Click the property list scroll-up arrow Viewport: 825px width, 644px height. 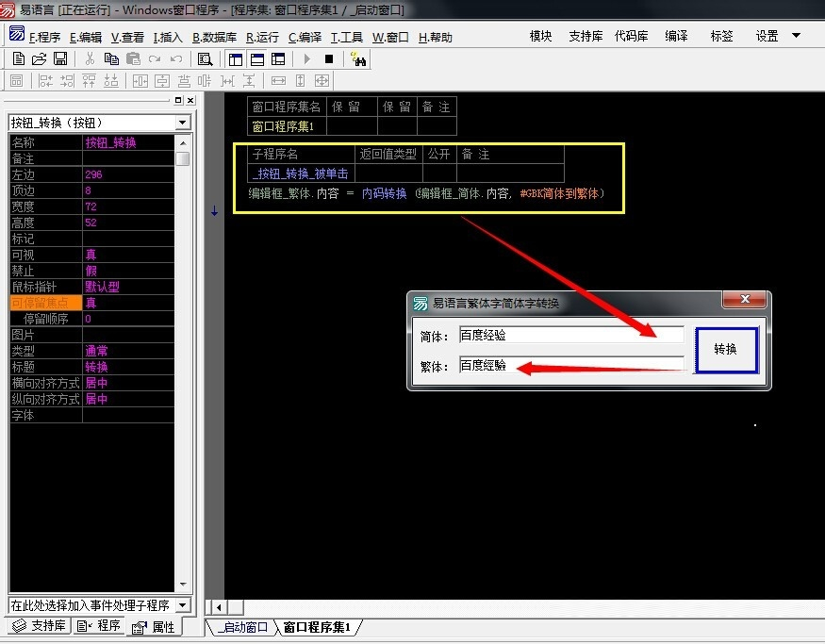coord(183,142)
